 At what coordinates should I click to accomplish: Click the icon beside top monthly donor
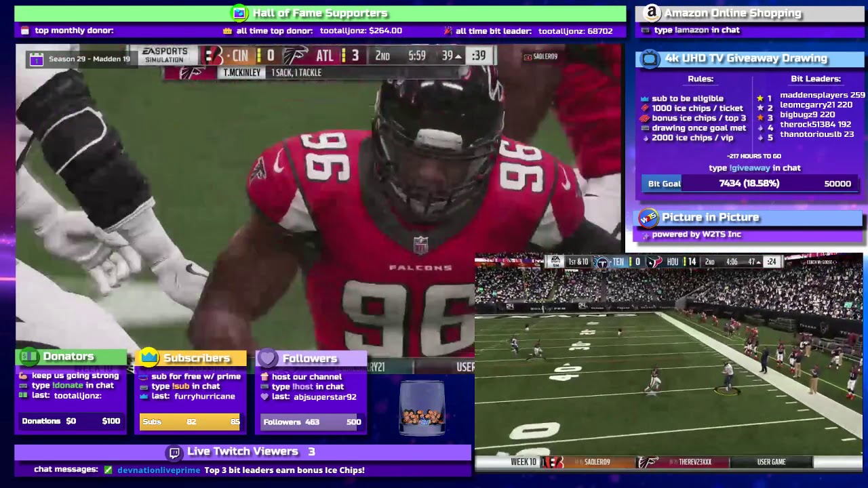[25, 30]
